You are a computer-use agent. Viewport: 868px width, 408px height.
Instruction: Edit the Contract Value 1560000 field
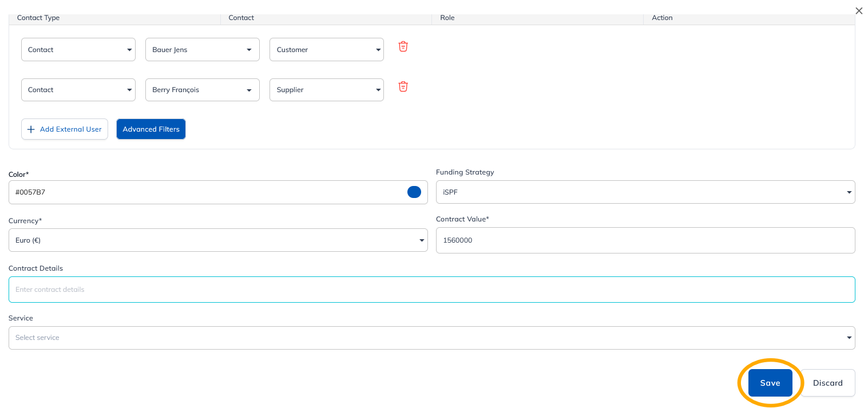coord(645,240)
